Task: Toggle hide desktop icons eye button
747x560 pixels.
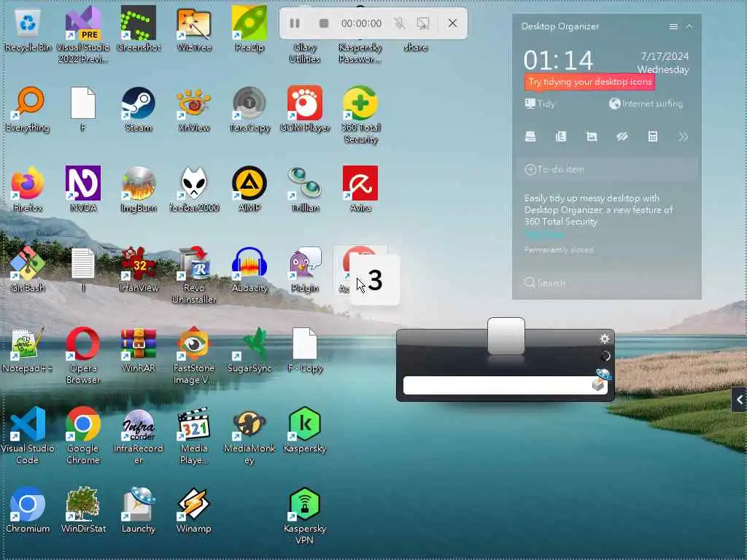Action: (x=622, y=137)
